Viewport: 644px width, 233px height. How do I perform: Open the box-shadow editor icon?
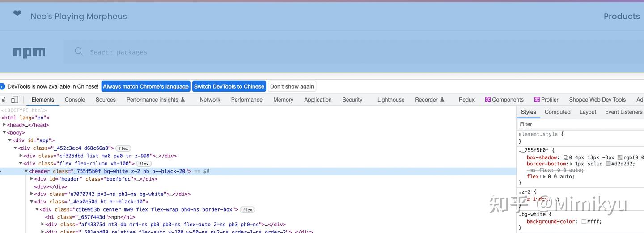(x=566, y=157)
